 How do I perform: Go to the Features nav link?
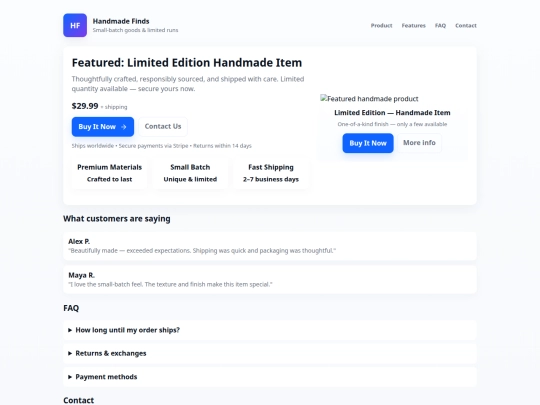413,25
